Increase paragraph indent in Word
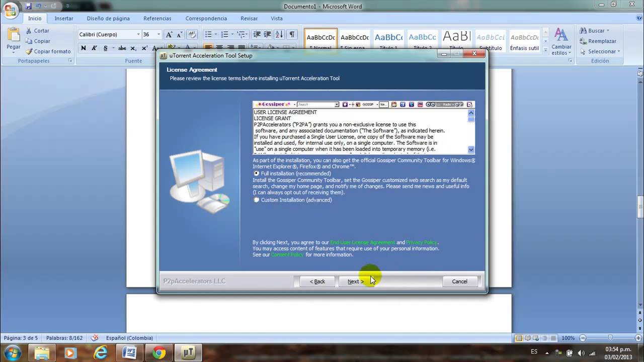This screenshot has height=362, width=644. pos(268,35)
